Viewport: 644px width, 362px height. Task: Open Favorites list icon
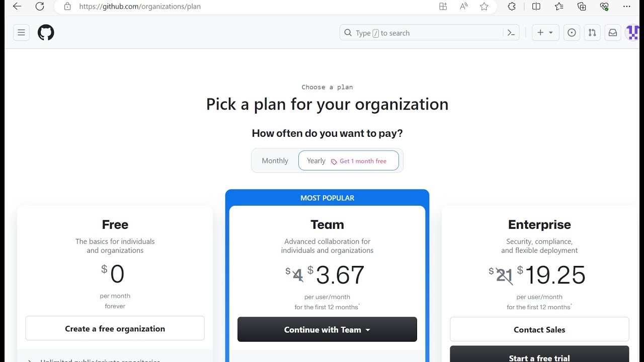click(x=559, y=7)
